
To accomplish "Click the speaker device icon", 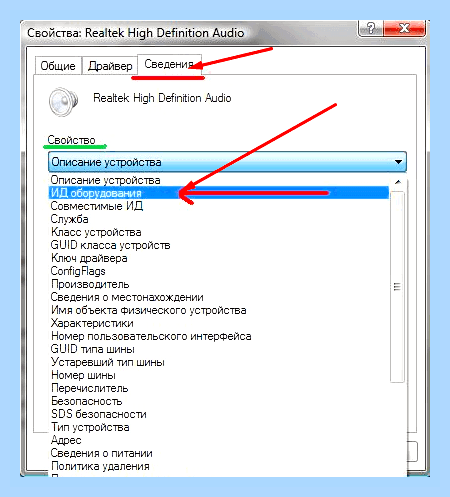I will tap(63, 101).
